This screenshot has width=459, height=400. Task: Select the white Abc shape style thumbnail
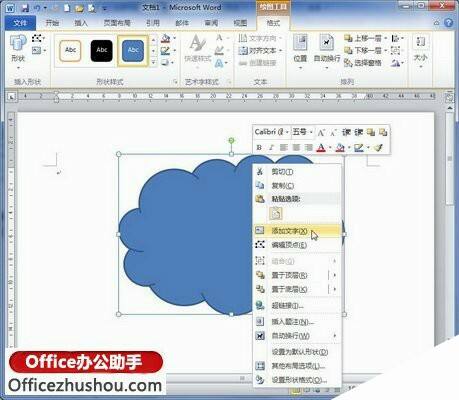coord(70,51)
